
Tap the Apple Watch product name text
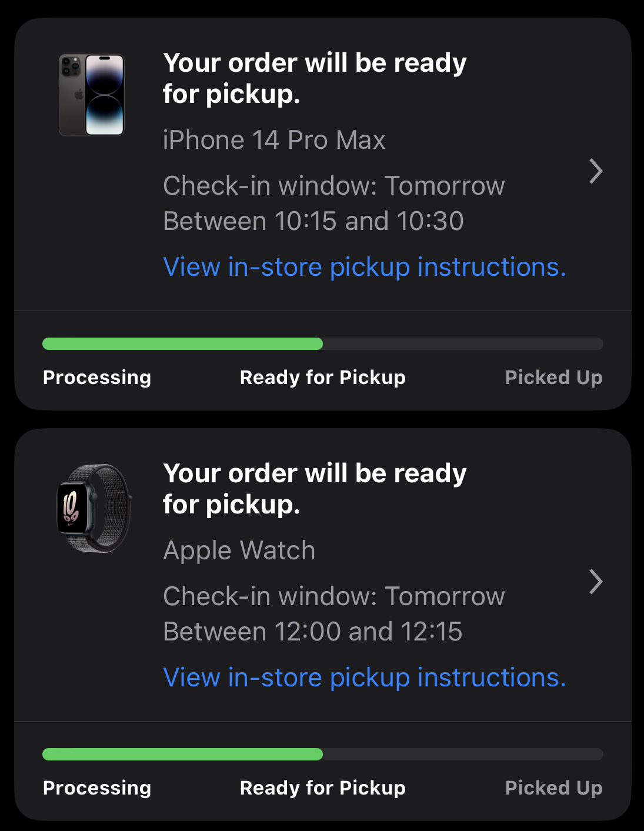pos(239,551)
